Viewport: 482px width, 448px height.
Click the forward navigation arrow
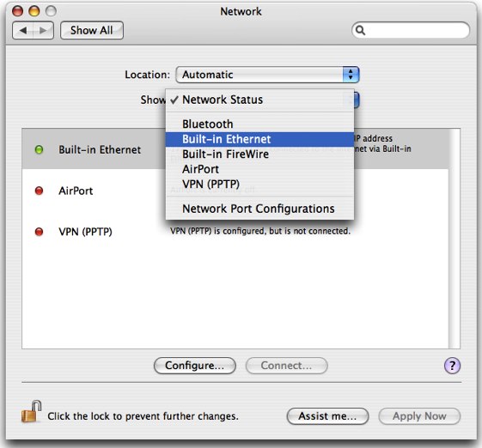[43, 30]
